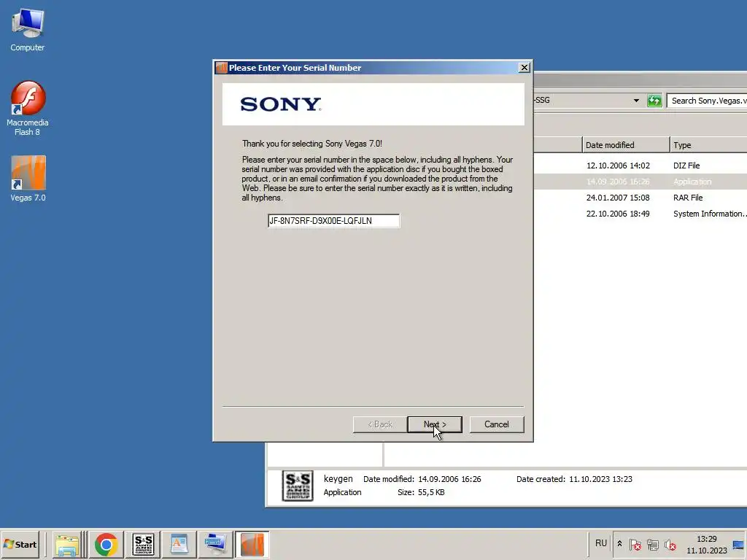Open the Action Center flag tray icon
Image resolution: width=747 pixels, height=560 pixels.
coord(635,544)
